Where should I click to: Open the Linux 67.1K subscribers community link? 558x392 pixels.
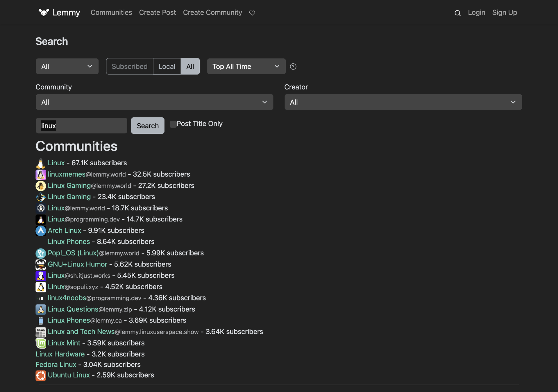point(56,163)
